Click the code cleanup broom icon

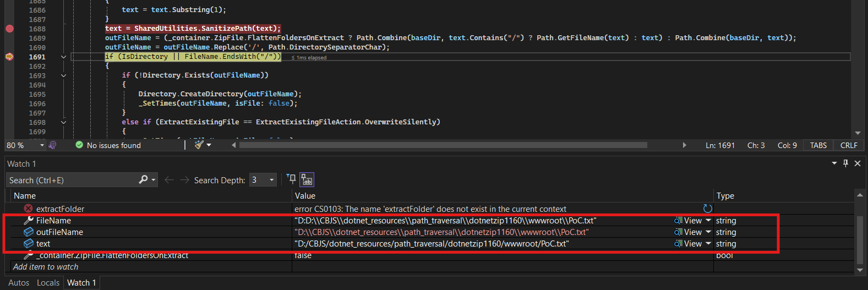pyautogui.click(x=199, y=145)
